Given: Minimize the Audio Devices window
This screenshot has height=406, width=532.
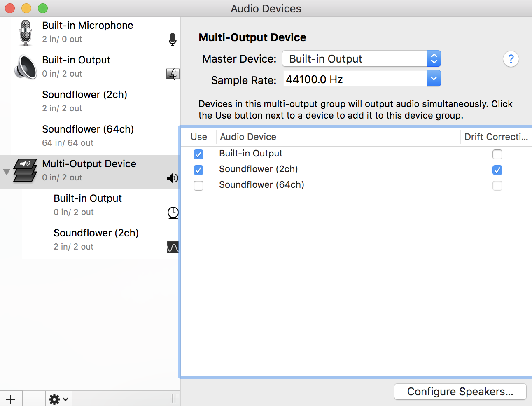Looking at the screenshot, I should [26, 8].
